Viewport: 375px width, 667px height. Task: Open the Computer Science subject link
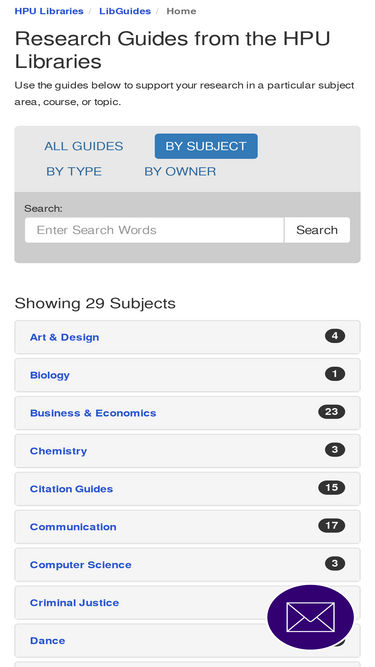[81, 565]
